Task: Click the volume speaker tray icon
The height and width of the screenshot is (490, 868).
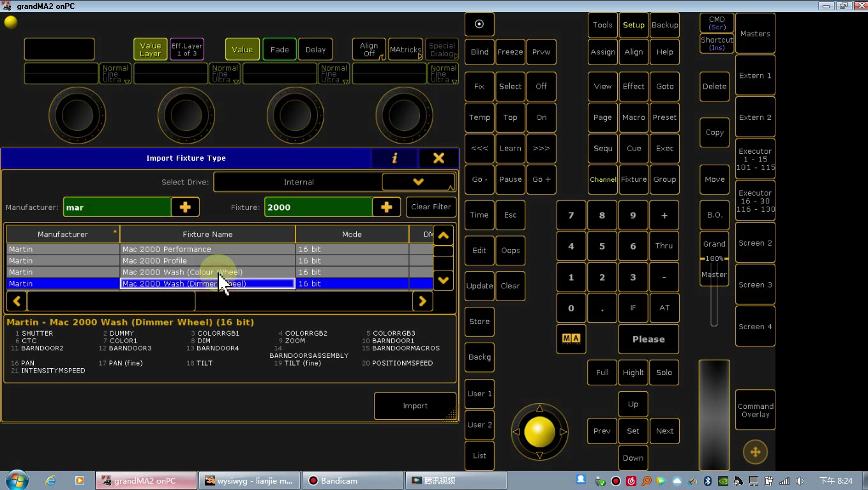Action: (x=800, y=481)
